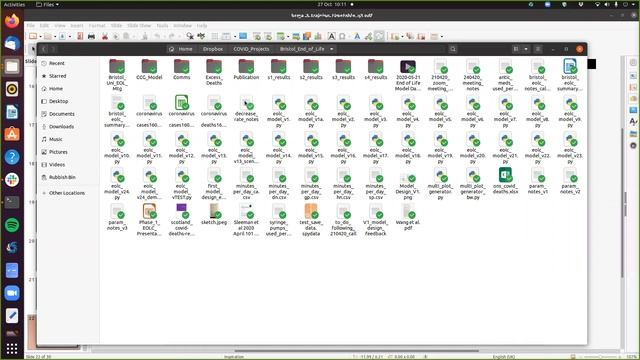Go to Home in the path bar

pyautogui.click(x=180, y=49)
